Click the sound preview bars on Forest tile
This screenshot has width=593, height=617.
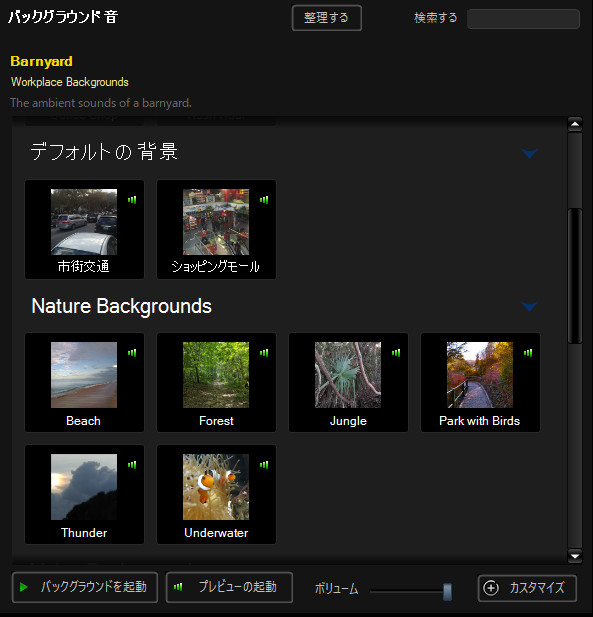click(264, 353)
